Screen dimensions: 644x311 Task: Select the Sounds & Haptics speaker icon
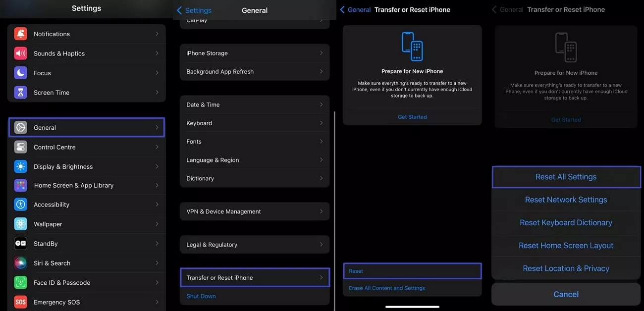[x=20, y=53]
